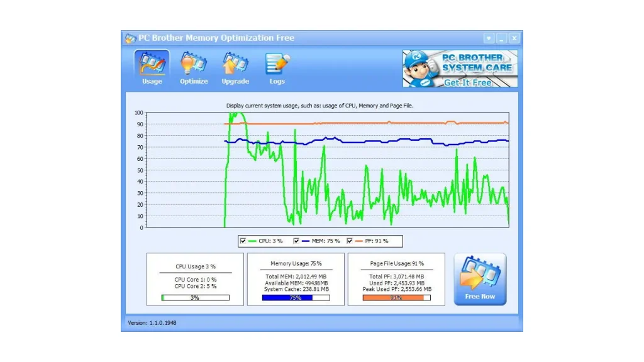This screenshot has height=362, width=644.
Task: Click 'Used PF: 2,453.93 MB' text
Action: (x=397, y=283)
